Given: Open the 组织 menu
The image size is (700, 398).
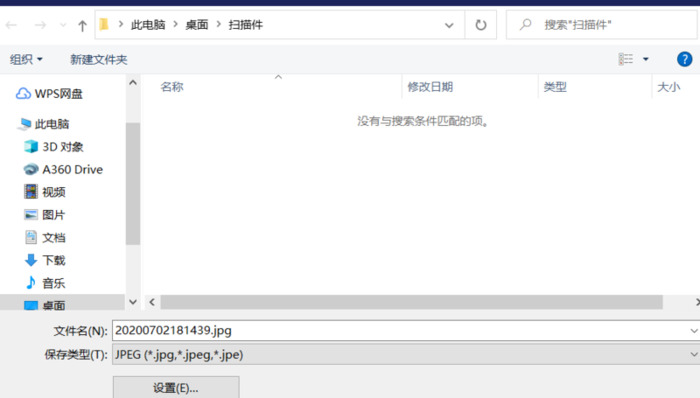Looking at the screenshot, I should pos(26,59).
